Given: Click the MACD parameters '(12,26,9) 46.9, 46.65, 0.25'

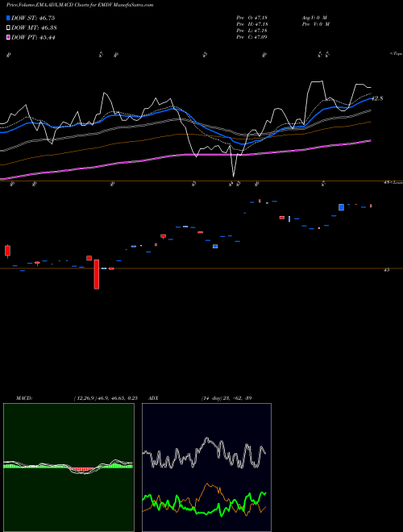Looking at the screenshot, I should pos(106,398).
